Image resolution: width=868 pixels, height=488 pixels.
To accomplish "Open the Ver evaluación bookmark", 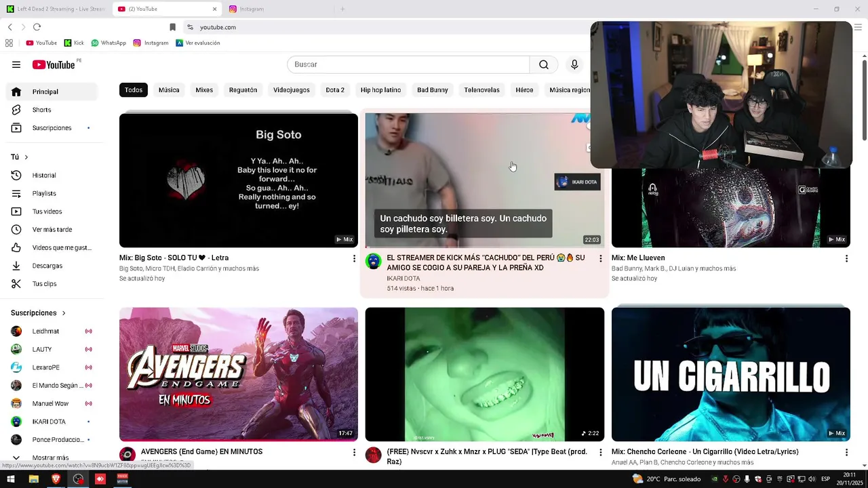I will click(x=198, y=43).
